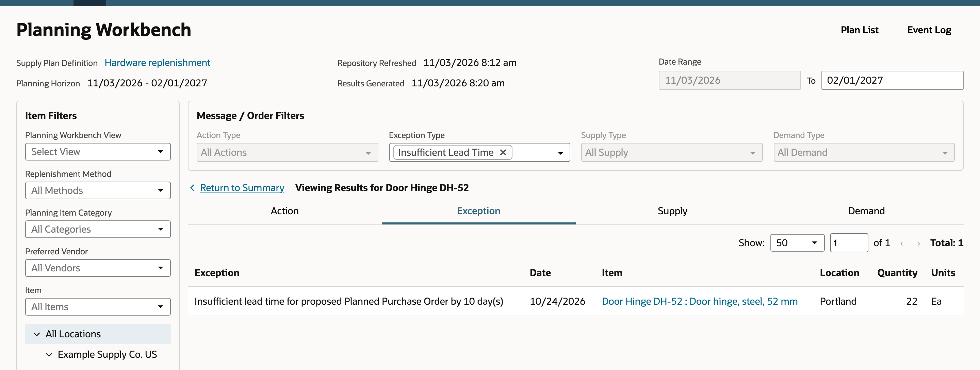Click the quantity value 22
The height and width of the screenshot is (370, 980).
912,302
